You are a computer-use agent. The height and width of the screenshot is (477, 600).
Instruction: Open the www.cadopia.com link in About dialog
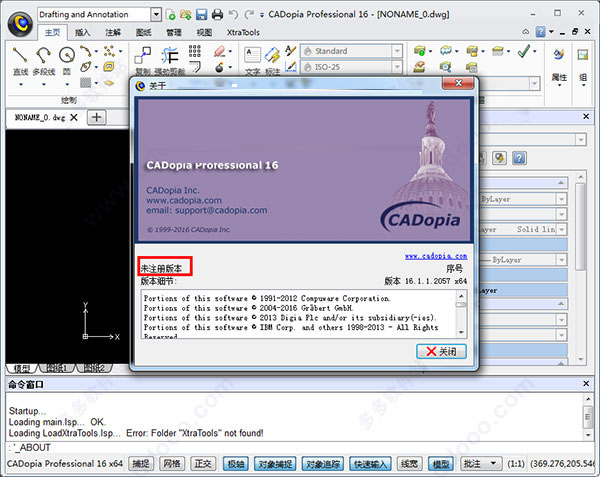tap(436, 256)
